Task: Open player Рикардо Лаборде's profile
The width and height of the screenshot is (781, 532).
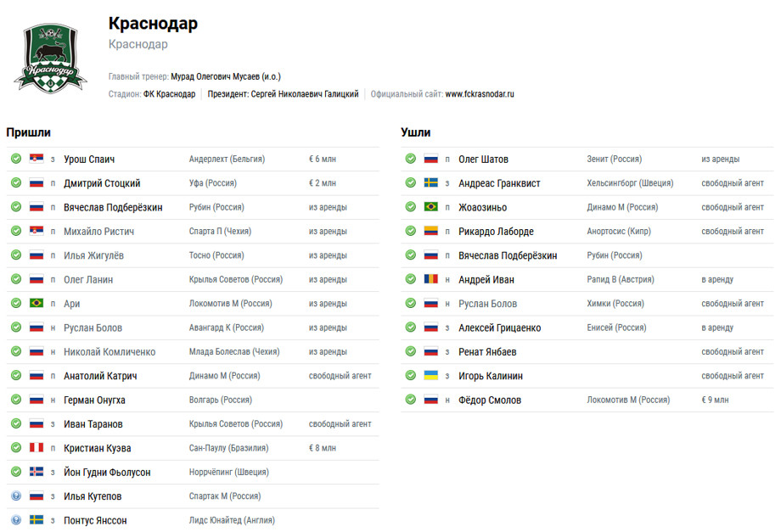Action: tap(496, 232)
